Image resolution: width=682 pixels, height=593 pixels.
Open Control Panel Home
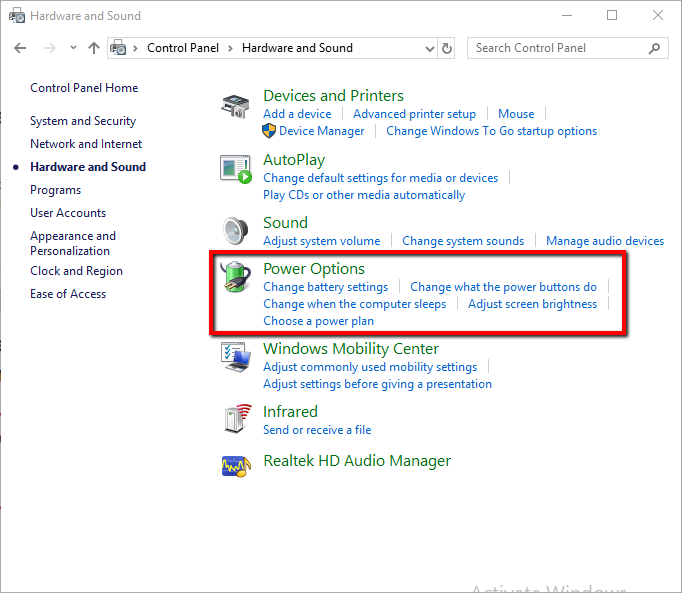[84, 88]
